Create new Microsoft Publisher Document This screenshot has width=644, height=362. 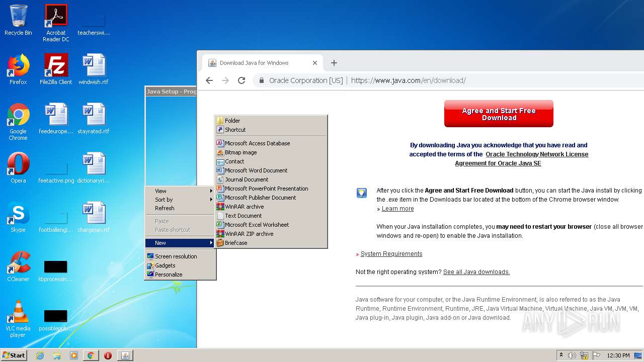pyautogui.click(x=271, y=198)
